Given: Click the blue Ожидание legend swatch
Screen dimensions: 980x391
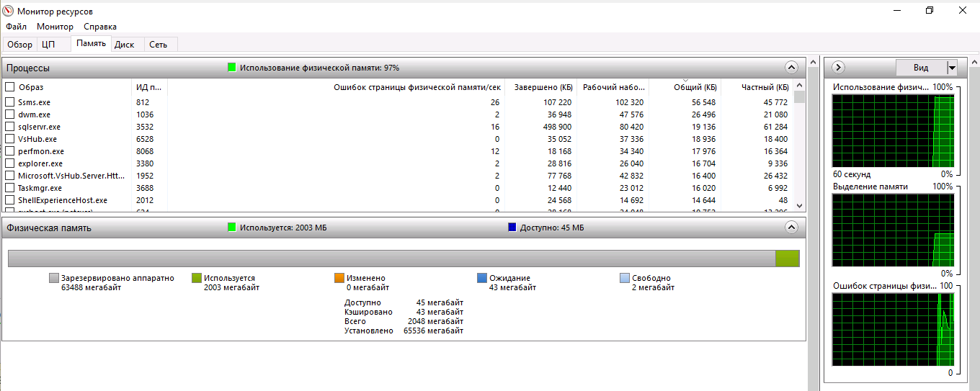Looking at the screenshot, I should point(482,278).
